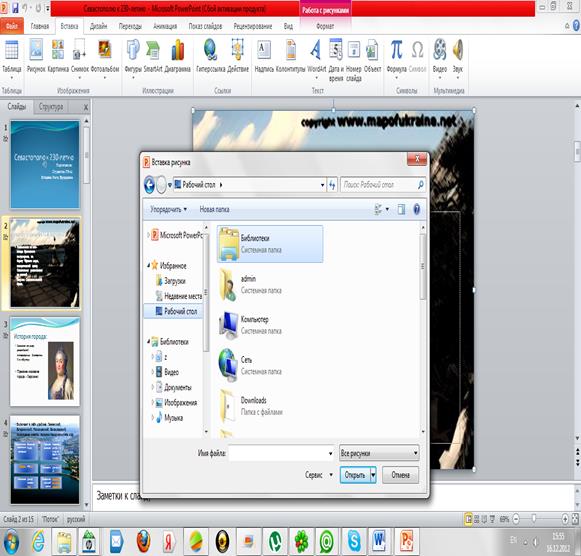Viewport: 581px width, 556px height.
Task: Open the file name history dropdown
Action: [330, 453]
